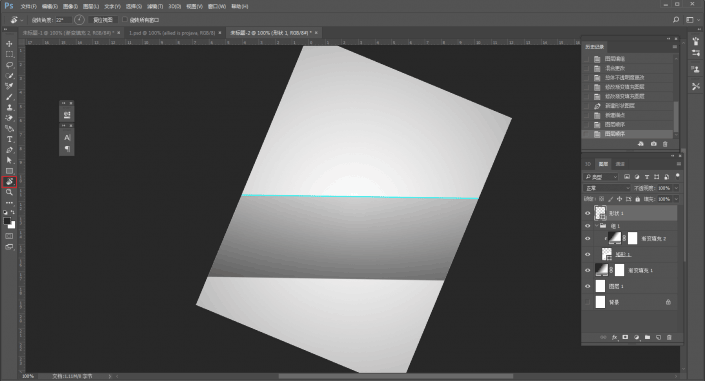Open the Edit Toolbar three-dots button
Screen dimensions: 705x381
pos(9,203)
